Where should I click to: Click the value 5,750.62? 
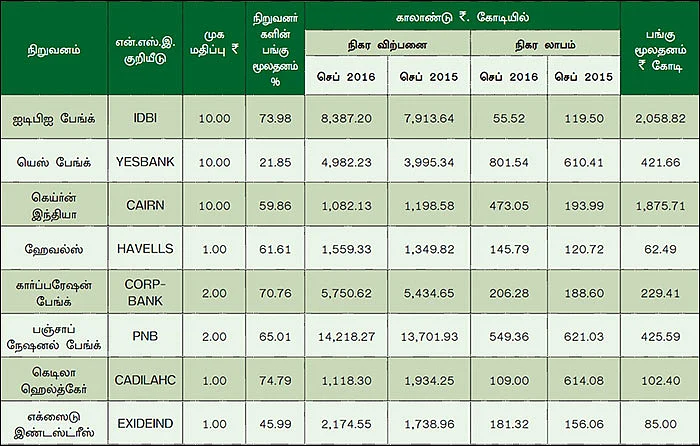[x=346, y=293]
